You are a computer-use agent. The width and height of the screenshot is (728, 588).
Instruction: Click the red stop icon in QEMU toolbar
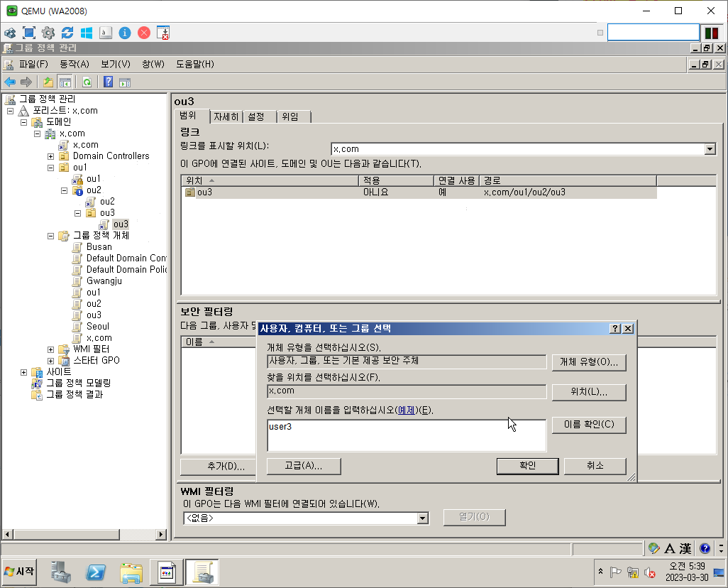pos(144,33)
